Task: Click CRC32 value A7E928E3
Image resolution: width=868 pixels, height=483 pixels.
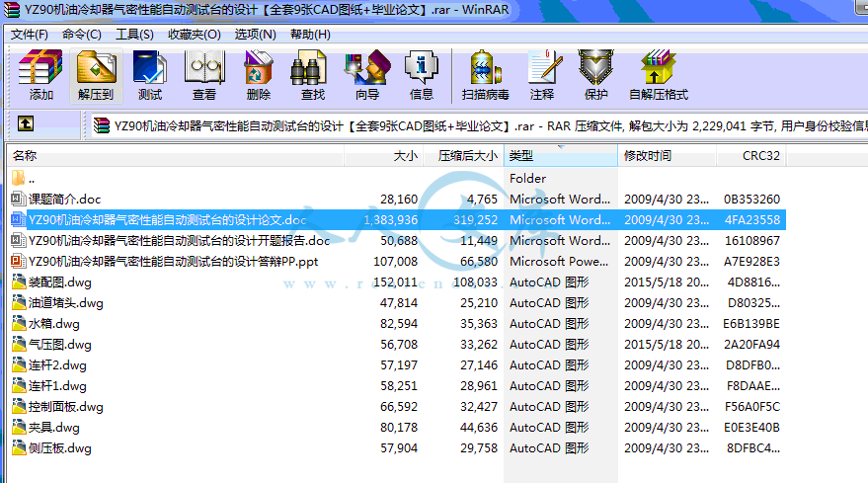Action: 751,261
